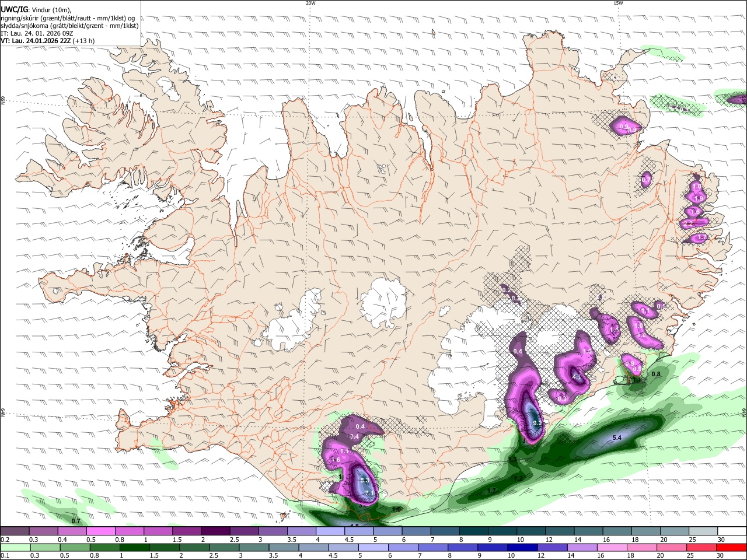Select upper legend pink swatch between 0.5 and 0.8
The image size is (747, 560).
click(x=100, y=531)
